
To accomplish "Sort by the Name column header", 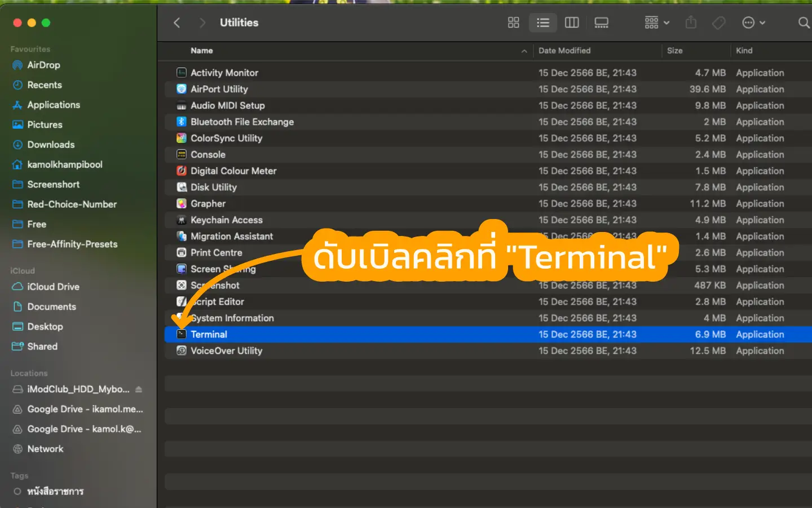I will [x=202, y=51].
